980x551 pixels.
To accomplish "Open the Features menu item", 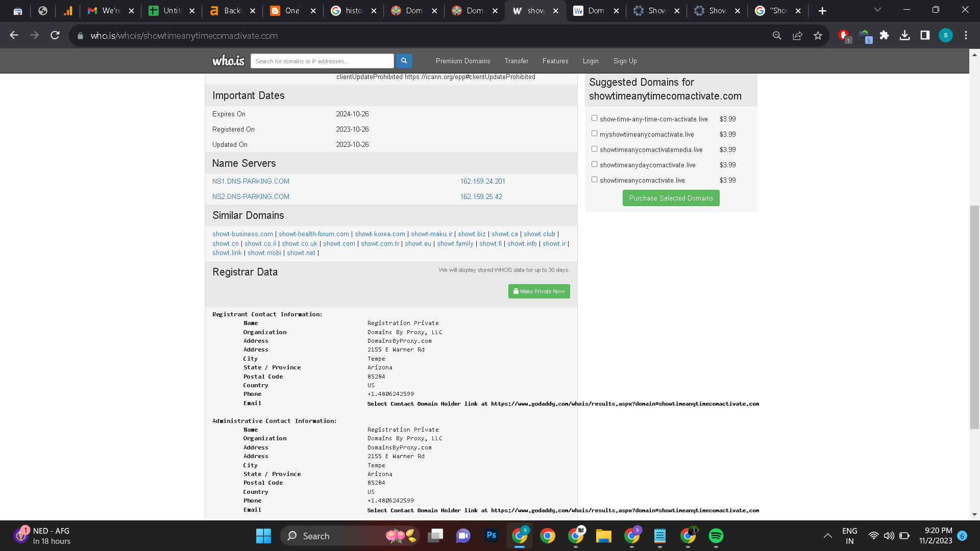I will click(555, 61).
